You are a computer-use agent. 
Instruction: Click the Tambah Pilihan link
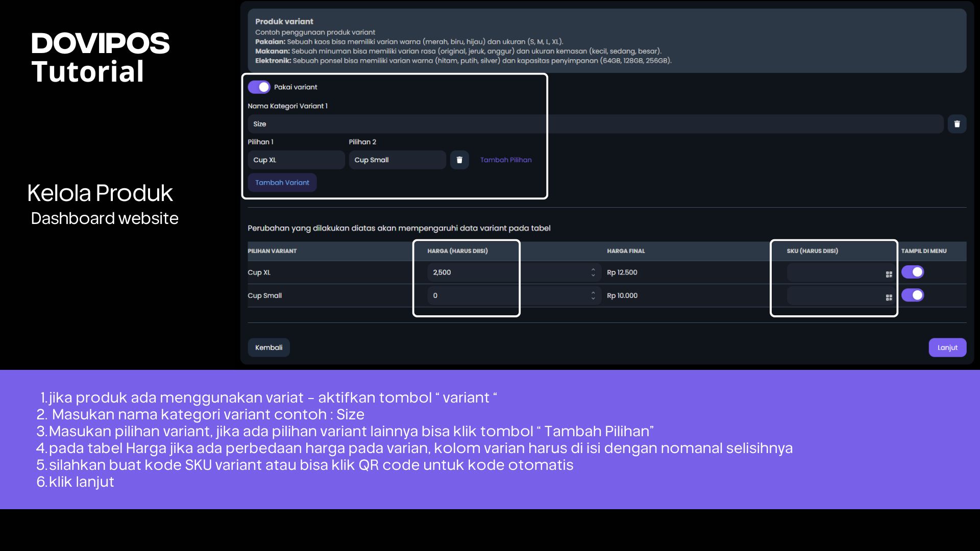pos(505,160)
